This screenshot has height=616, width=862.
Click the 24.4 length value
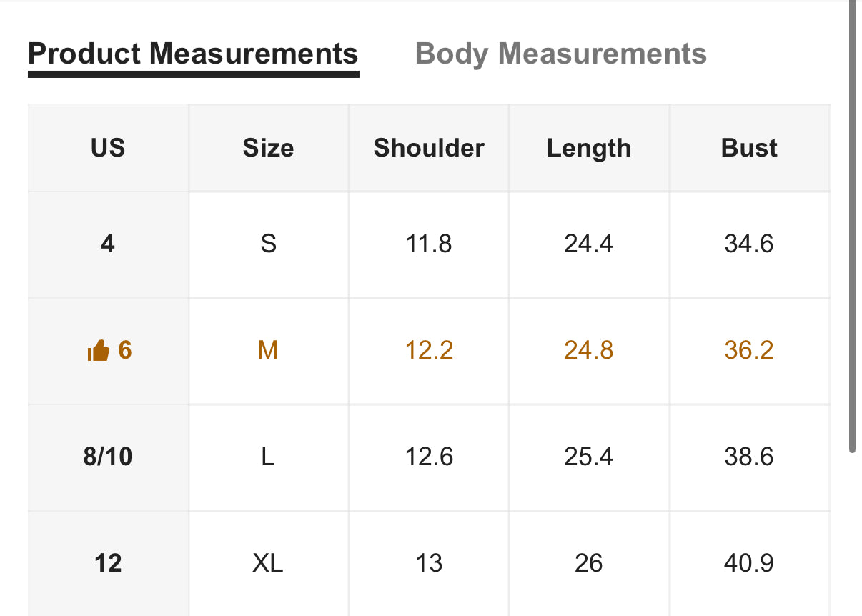tap(589, 244)
